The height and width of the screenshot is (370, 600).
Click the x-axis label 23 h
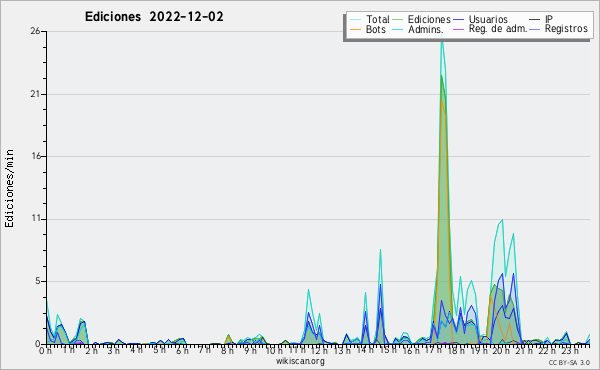point(569,351)
